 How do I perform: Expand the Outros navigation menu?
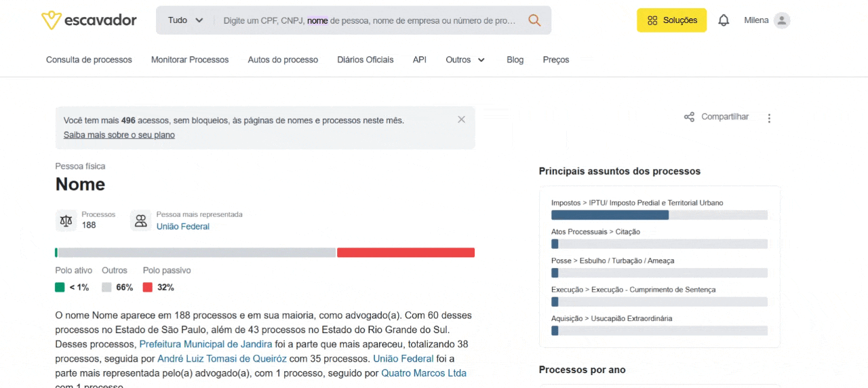pyautogui.click(x=465, y=60)
